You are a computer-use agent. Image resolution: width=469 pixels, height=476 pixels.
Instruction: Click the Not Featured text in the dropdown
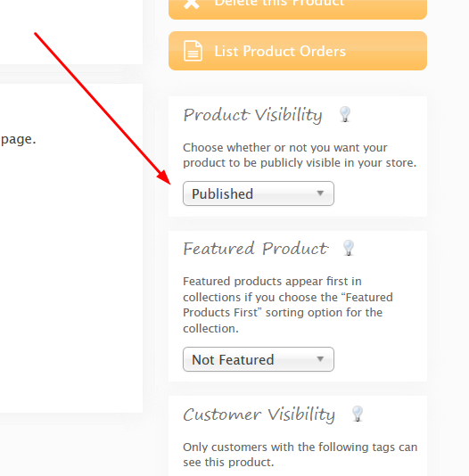point(233,360)
